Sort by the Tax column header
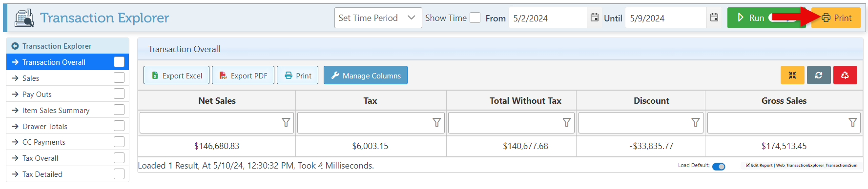Viewport: 868px width, 189px height. coord(371,101)
